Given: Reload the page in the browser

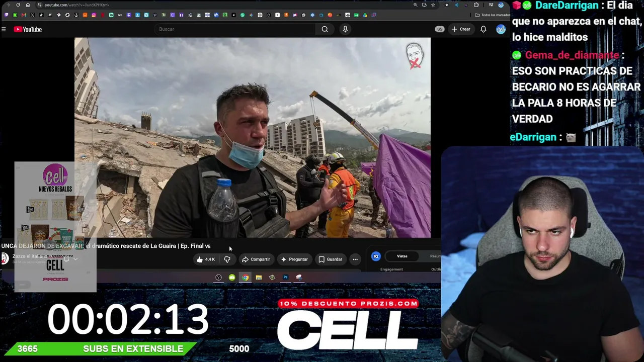Looking at the screenshot, I should pyautogui.click(x=18, y=5).
